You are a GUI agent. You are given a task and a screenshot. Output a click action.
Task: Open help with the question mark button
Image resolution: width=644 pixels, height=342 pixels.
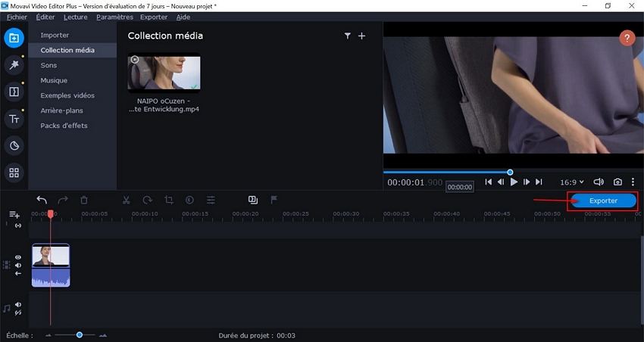point(627,38)
